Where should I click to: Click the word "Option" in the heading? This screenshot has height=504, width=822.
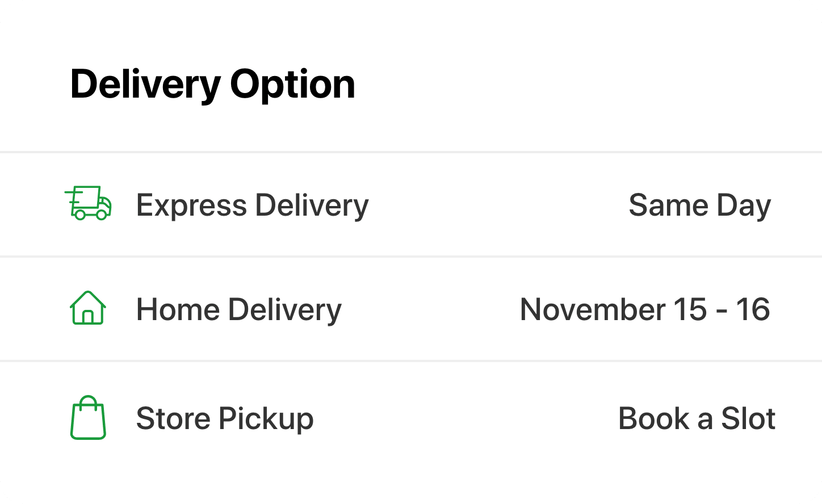[x=292, y=84]
